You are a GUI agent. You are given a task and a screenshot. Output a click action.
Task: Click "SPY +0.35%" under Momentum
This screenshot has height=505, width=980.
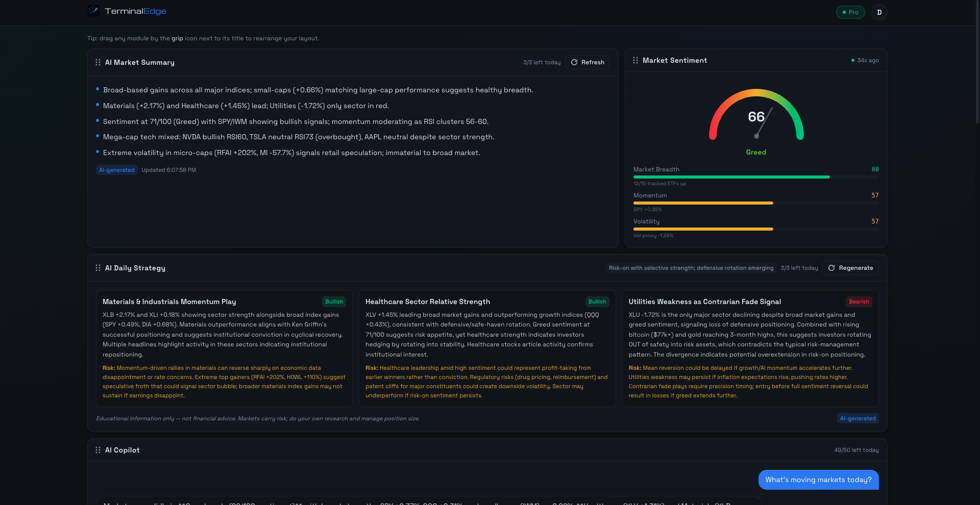click(x=648, y=210)
